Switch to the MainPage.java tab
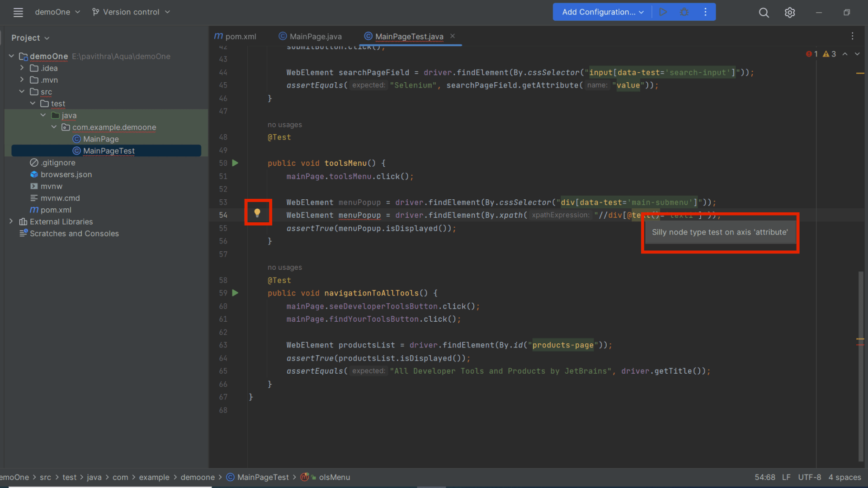Screen dimensions: 868x488 315,36
